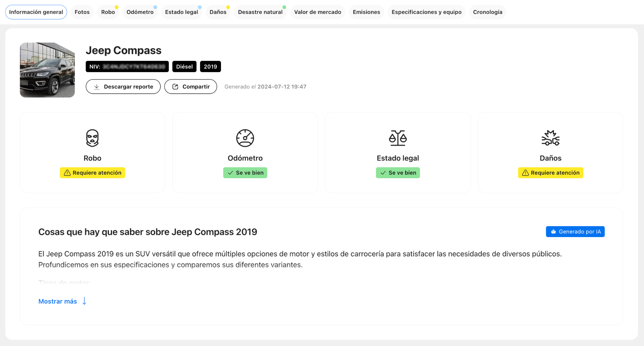The height and width of the screenshot is (346, 644).
Task: Click the SUV description paragraph
Action: coord(300,259)
